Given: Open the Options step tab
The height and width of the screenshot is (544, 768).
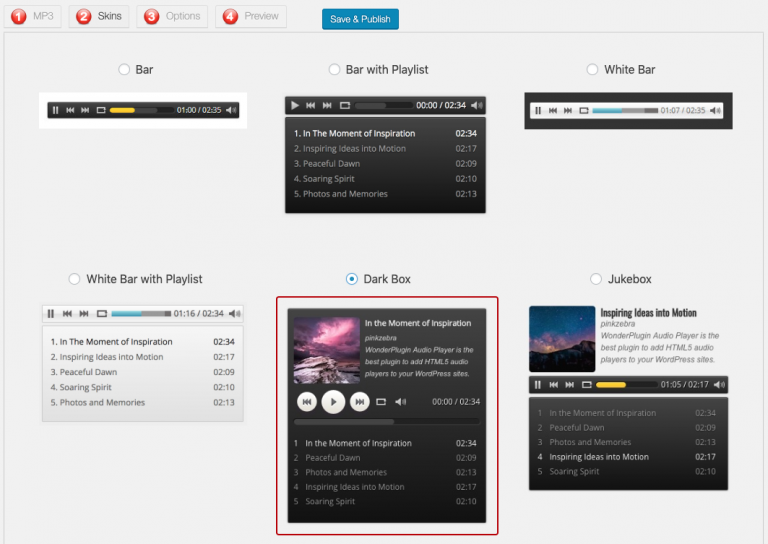Looking at the screenshot, I should [x=172, y=16].
